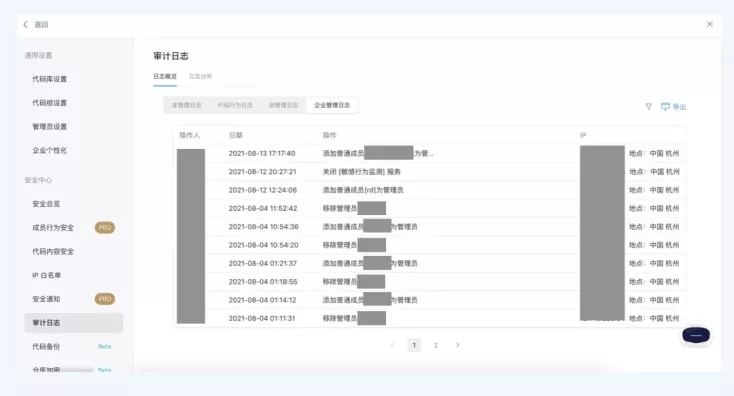Viewport: 734px width, 396px height.
Task: Click the 添加普通成员[rd]为管理员 entry
Action: click(363, 190)
